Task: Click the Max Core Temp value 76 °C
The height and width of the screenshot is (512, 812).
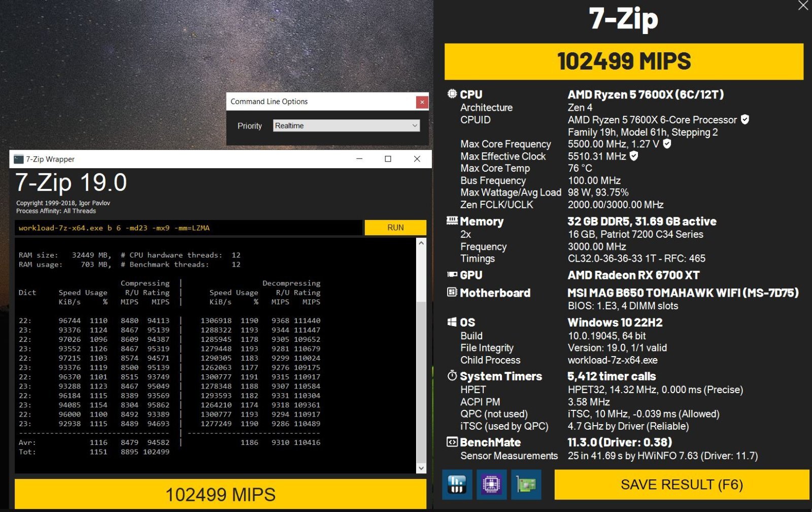Action: 580,168
